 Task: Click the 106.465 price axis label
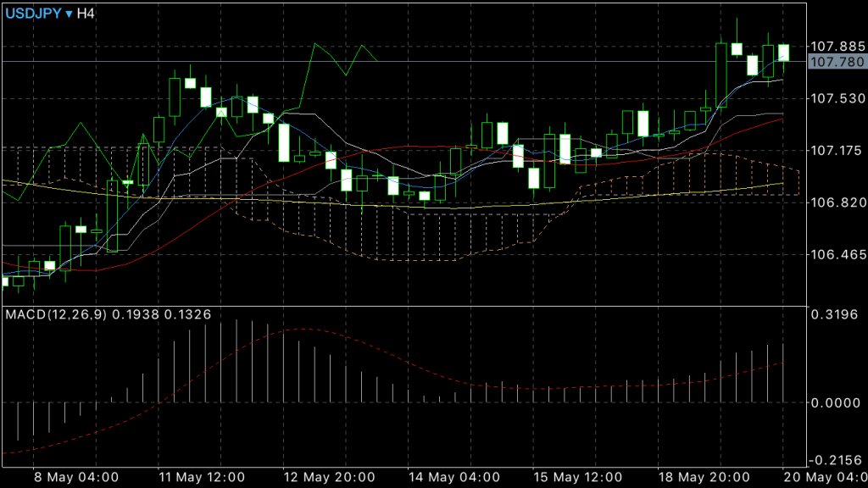837,254
